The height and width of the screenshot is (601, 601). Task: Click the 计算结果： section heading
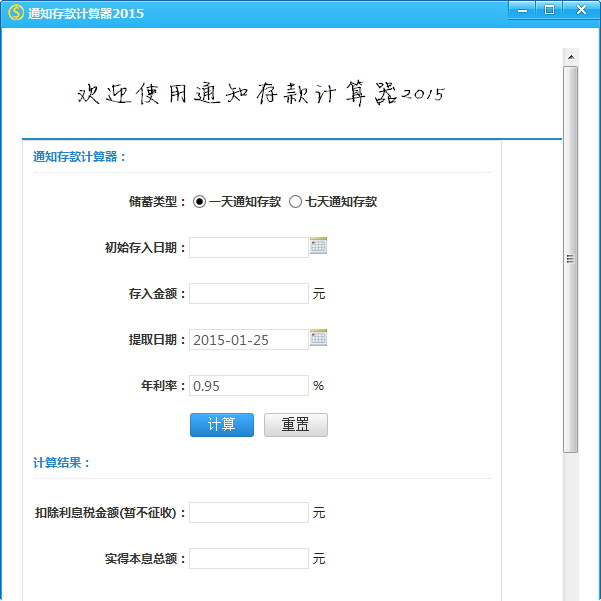tap(61, 463)
